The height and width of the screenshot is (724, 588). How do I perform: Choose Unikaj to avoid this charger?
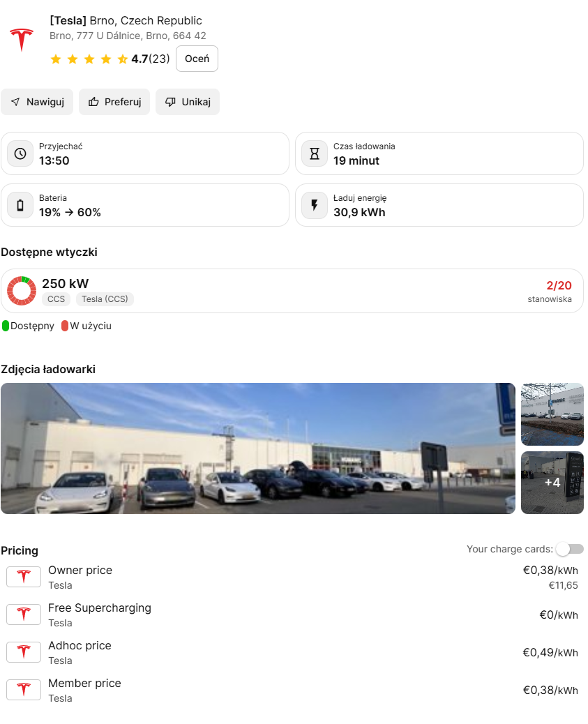tap(188, 102)
